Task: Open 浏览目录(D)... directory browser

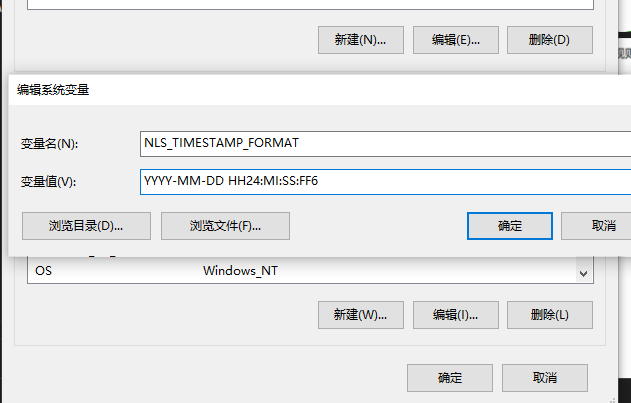Action: coord(86,226)
